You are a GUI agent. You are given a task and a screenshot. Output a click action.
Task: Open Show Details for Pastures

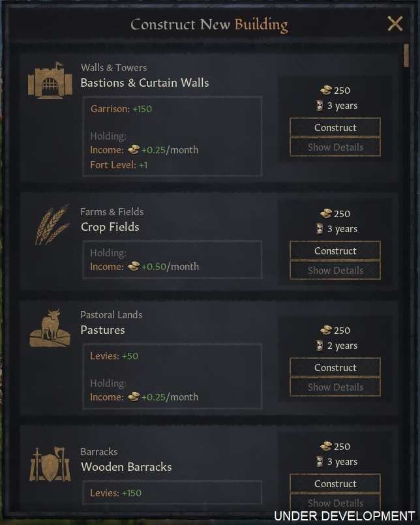(x=335, y=387)
